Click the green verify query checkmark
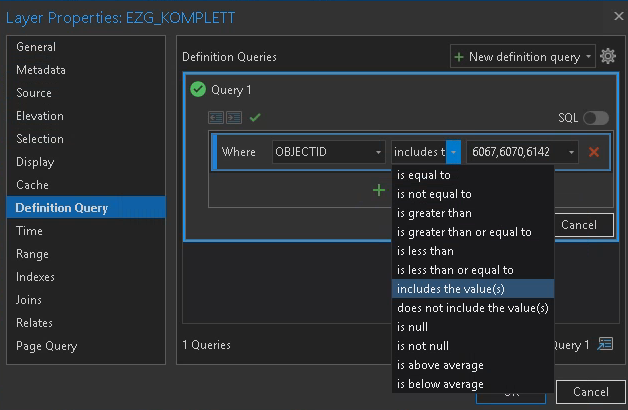 [255, 118]
